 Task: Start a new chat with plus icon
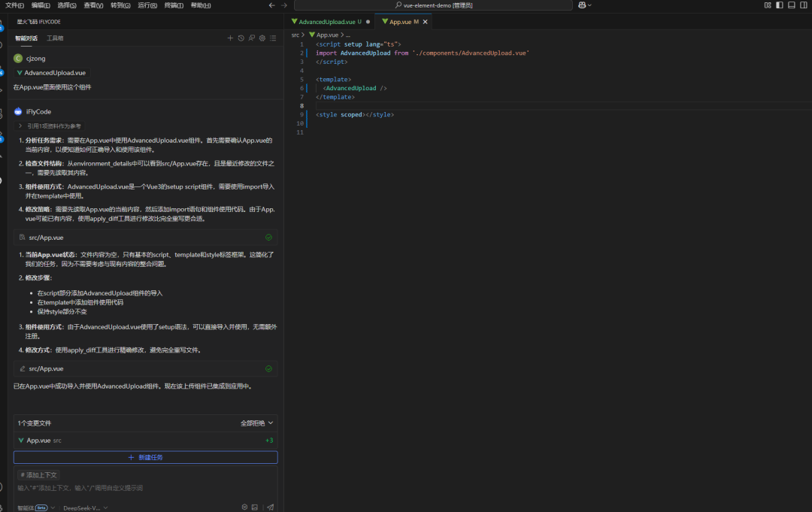[230, 38]
